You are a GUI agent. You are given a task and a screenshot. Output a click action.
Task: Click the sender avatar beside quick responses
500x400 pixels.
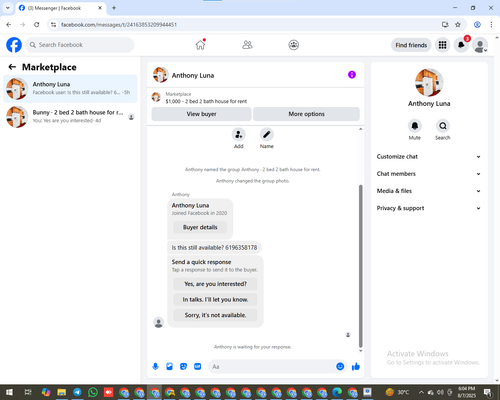point(159,322)
